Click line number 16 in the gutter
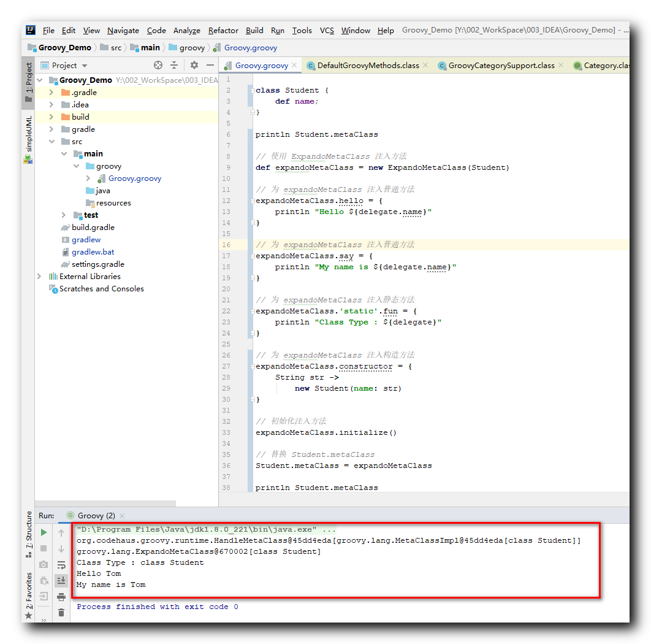 click(x=226, y=245)
